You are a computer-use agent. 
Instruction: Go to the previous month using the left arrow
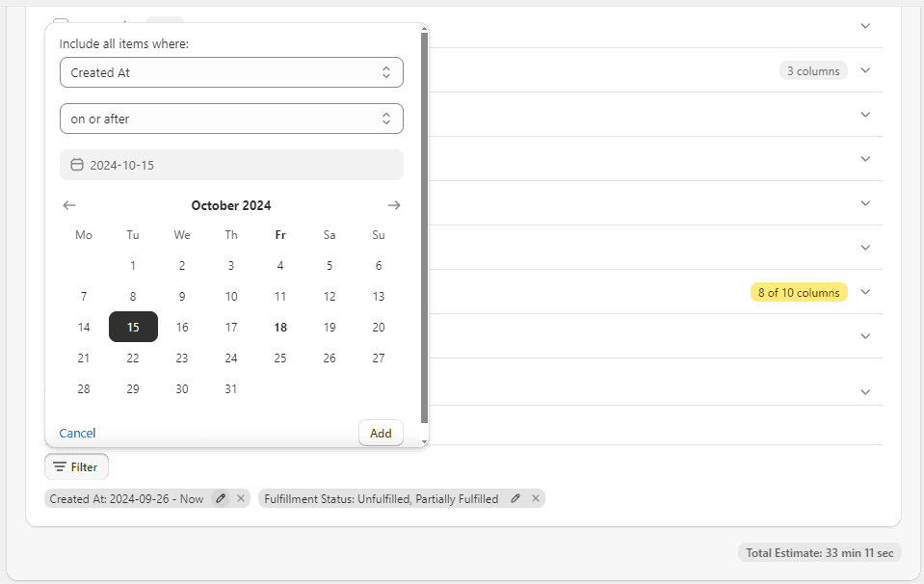point(68,205)
